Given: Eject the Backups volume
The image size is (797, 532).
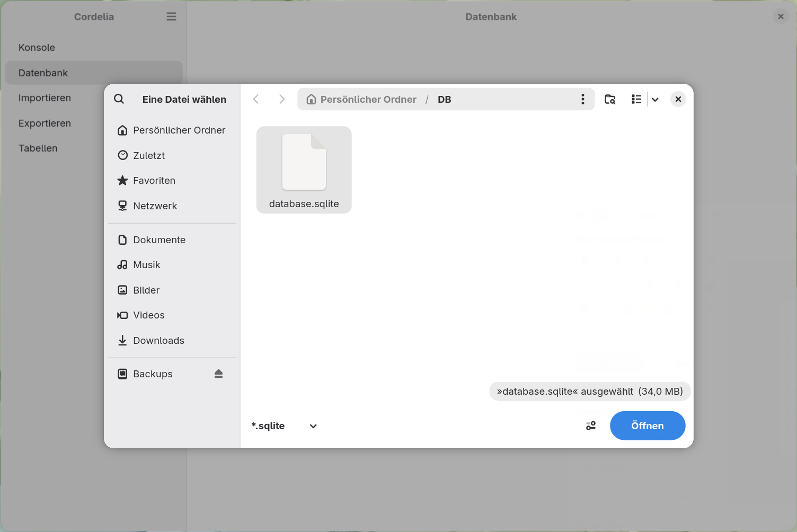Looking at the screenshot, I should click(219, 374).
